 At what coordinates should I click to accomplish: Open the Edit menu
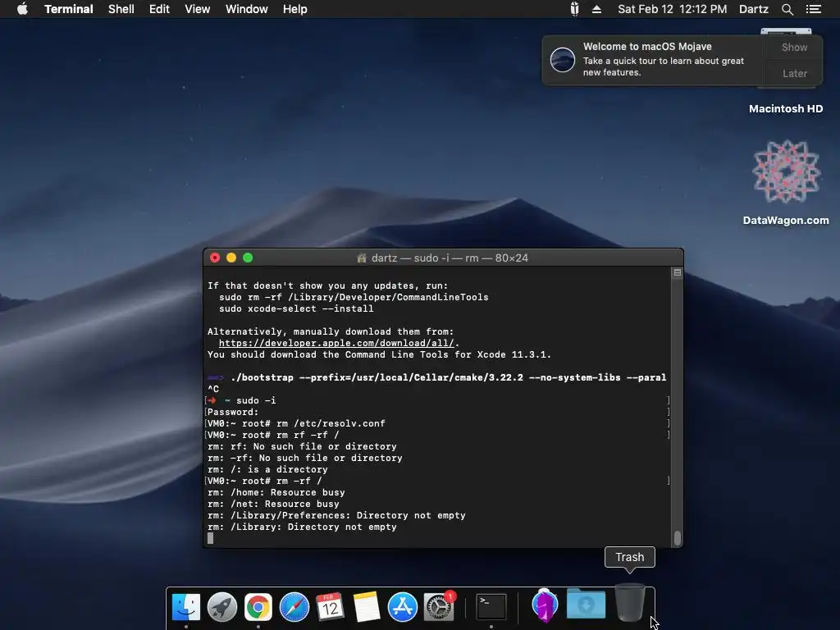(159, 9)
